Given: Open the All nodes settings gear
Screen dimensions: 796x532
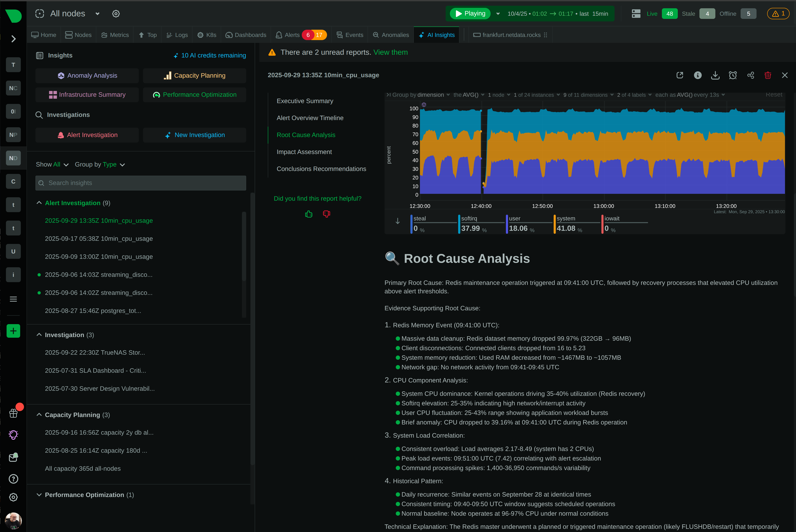Looking at the screenshot, I should [116, 14].
